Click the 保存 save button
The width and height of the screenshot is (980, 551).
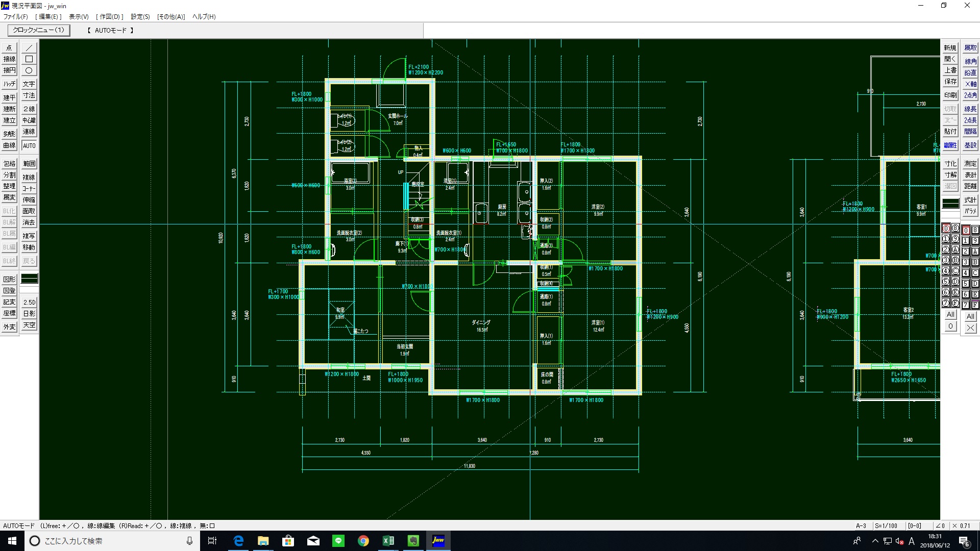pyautogui.click(x=950, y=82)
